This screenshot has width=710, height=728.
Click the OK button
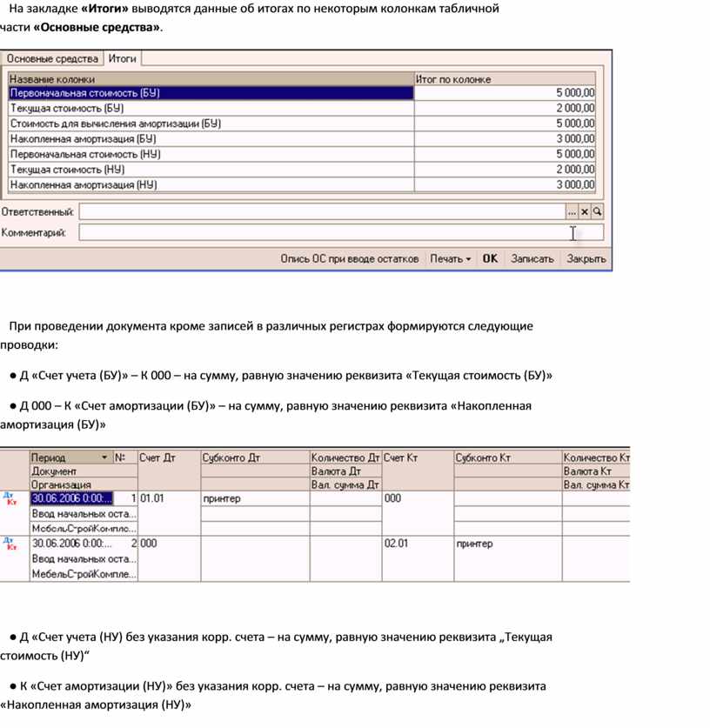[490, 258]
